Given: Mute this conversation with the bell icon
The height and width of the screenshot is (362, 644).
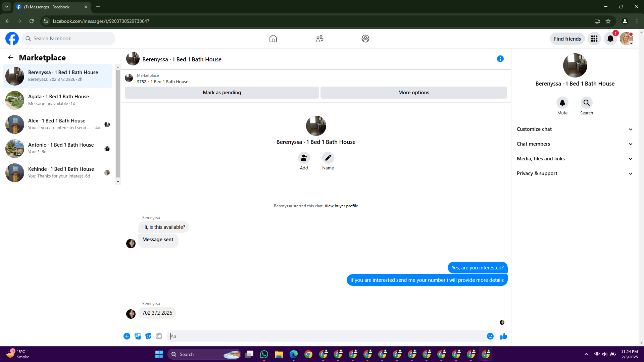Looking at the screenshot, I should [x=562, y=103].
